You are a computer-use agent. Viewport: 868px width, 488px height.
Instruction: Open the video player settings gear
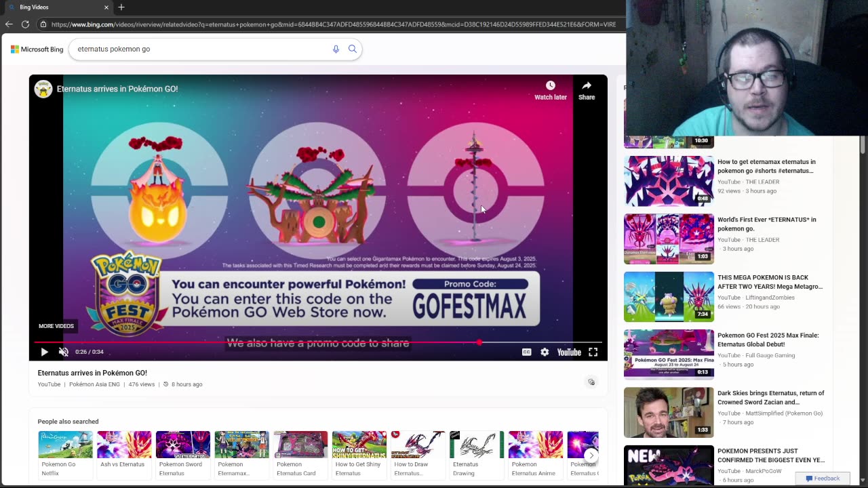545,352
